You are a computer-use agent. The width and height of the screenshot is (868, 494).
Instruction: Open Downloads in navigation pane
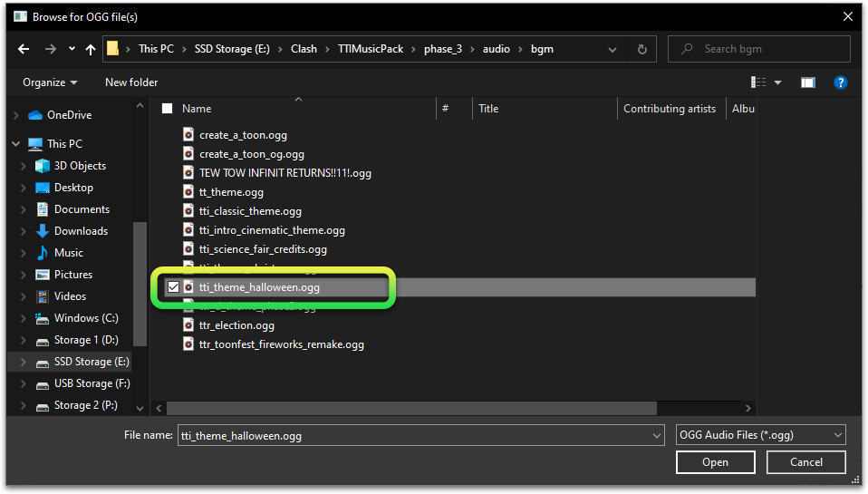(x=81, y=231)
